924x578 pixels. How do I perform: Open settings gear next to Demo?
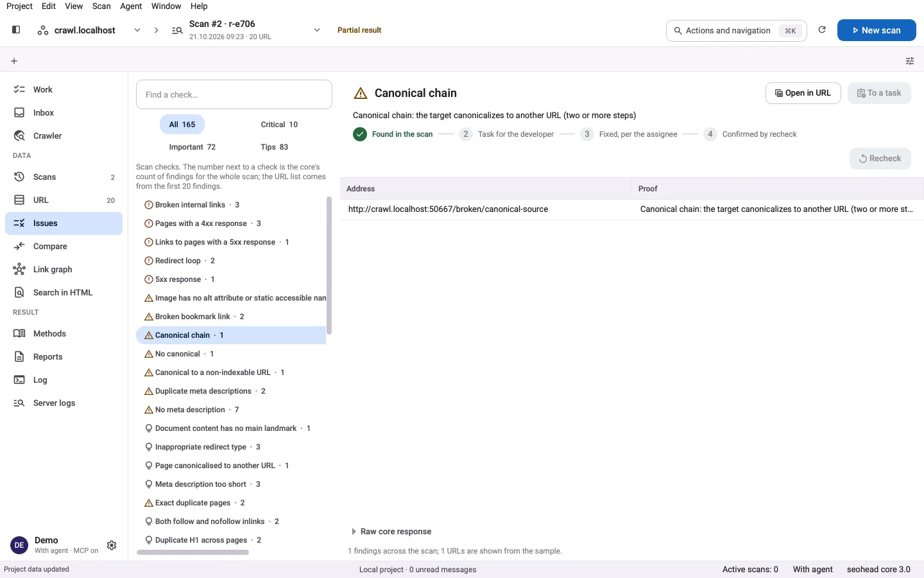(x=112, y=545)
